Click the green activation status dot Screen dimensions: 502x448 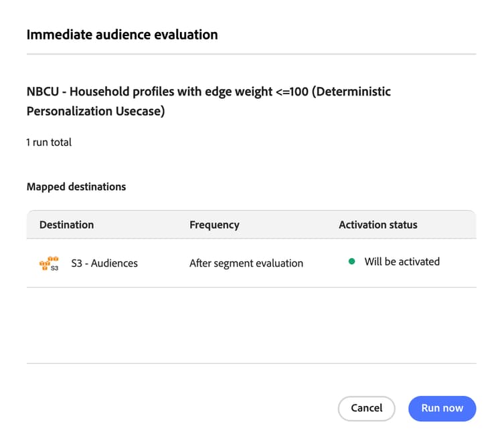(x=351, y=261)
